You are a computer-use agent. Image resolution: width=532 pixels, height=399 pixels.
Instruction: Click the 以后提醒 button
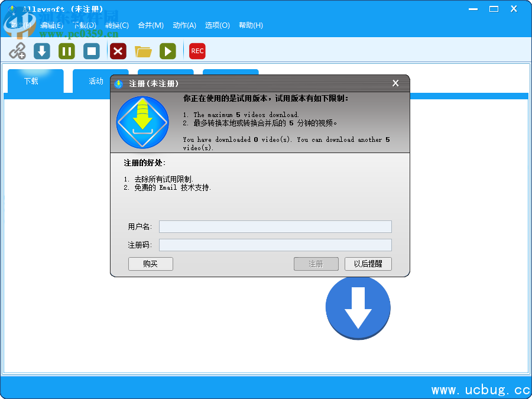pyautogui.click(x=368, y=264)
